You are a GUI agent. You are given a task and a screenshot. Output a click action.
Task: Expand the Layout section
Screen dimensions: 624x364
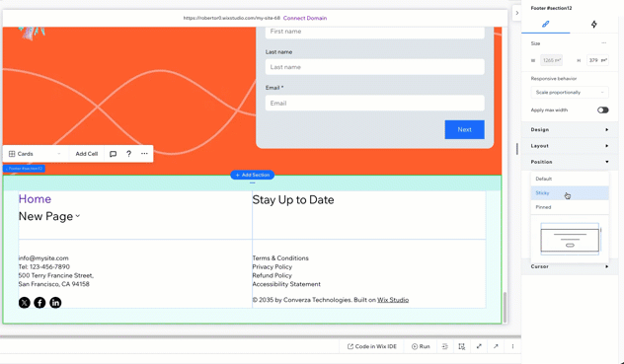570,146
